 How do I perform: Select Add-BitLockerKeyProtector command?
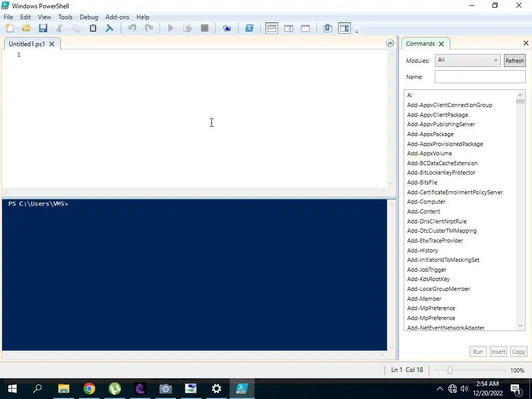point(441,172)
